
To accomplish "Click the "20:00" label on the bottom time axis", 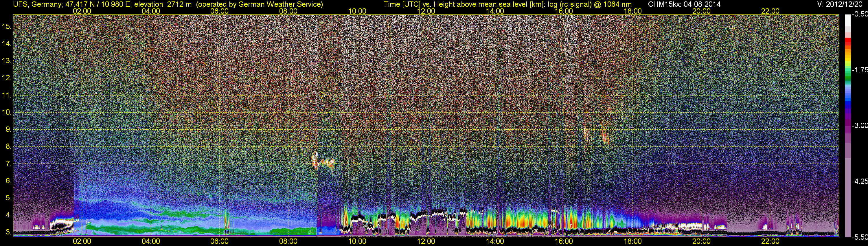I will click(x=702, y=241).
